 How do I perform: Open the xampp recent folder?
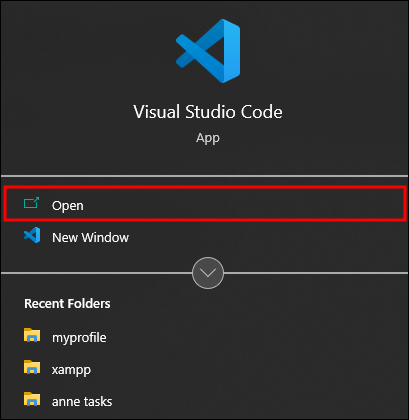click(71, 370)
